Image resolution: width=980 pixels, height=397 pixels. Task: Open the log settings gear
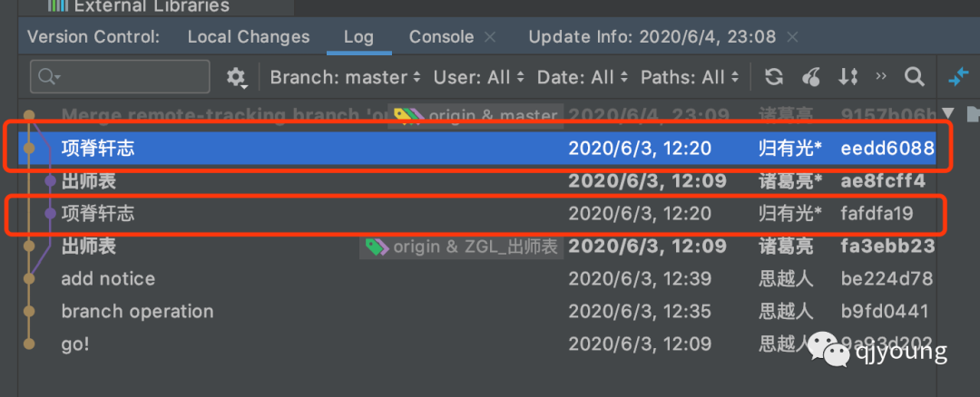(236, 77)
